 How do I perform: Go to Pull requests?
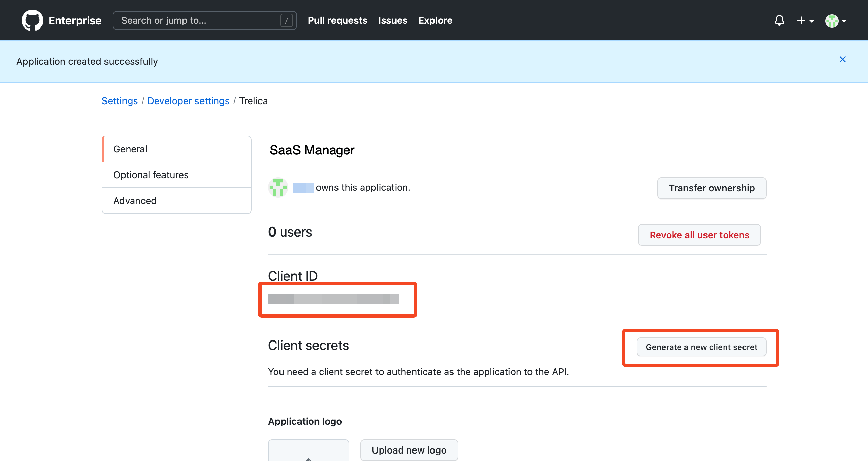coord(337,20)
